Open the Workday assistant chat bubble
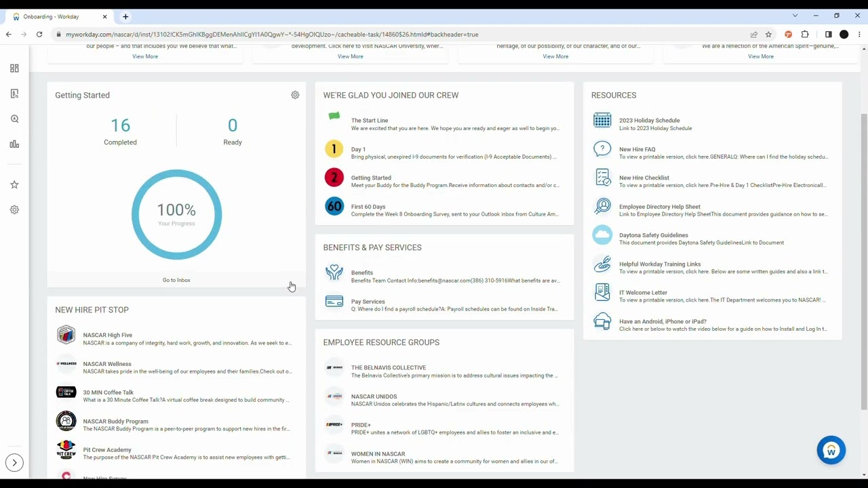This screenshot has width=868, height=488. [831, 451]
